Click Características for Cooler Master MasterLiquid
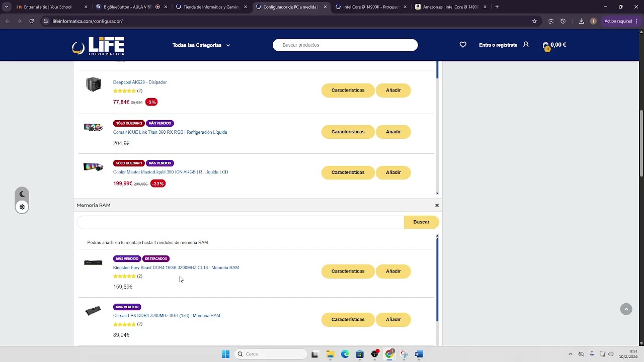 pyautogui.click(x=348, y=172)
